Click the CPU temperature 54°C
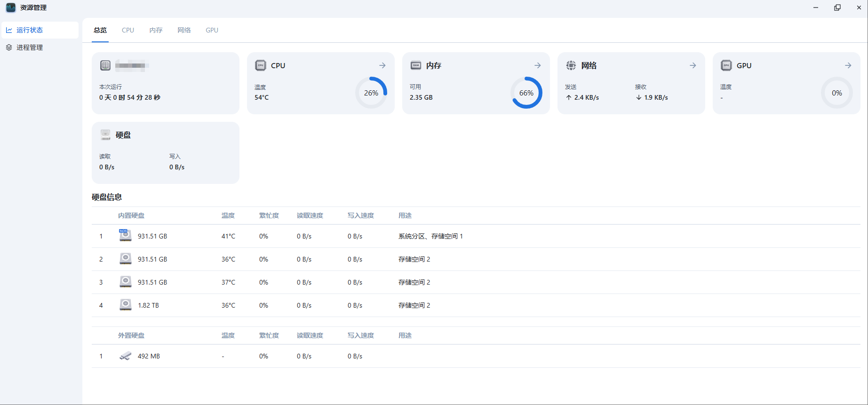Screen dimensions: 868x405 (262, 97)
